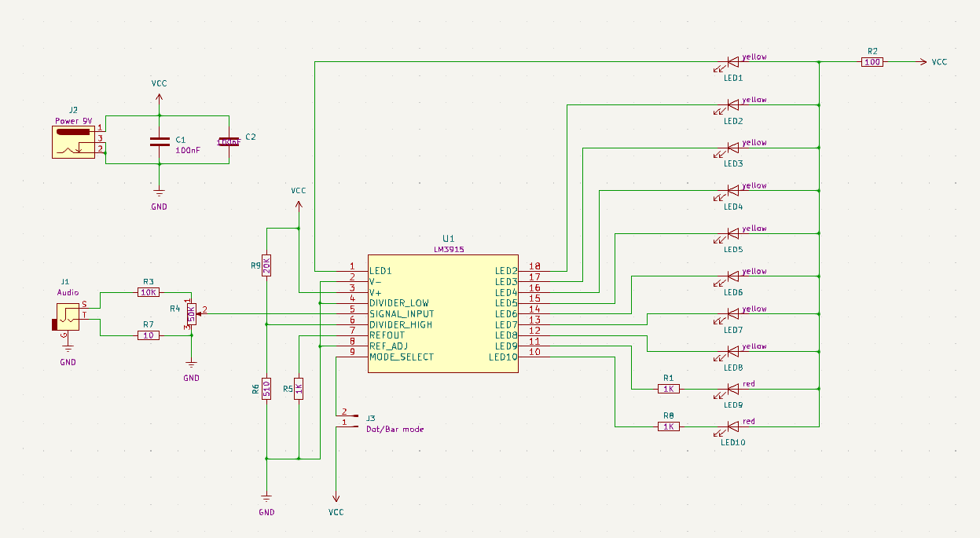980x538 pixels.
Task: Select the LM3915 U1 chip symbol
Action: [442, 314]
